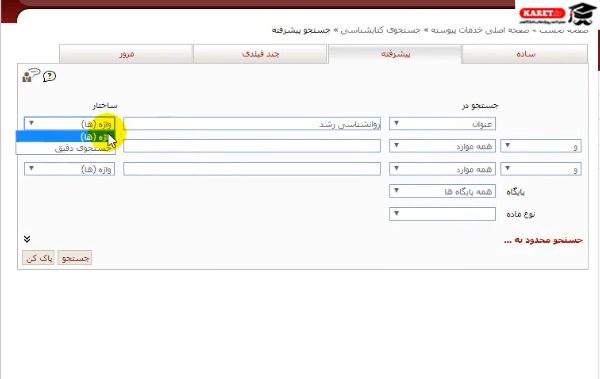Switch to the ساده (simple) search tab
The height and width of the screenshot is (379, 600).
click(525, 54)
